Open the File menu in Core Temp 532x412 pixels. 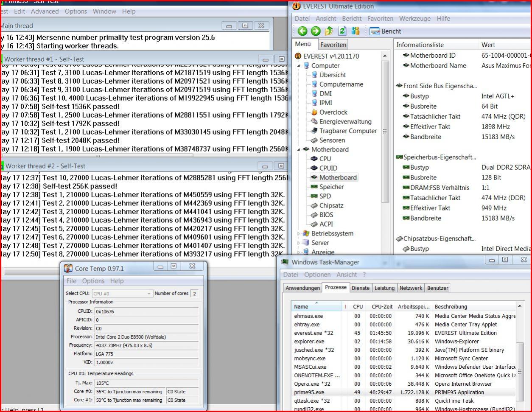click(x=71, y=281)
